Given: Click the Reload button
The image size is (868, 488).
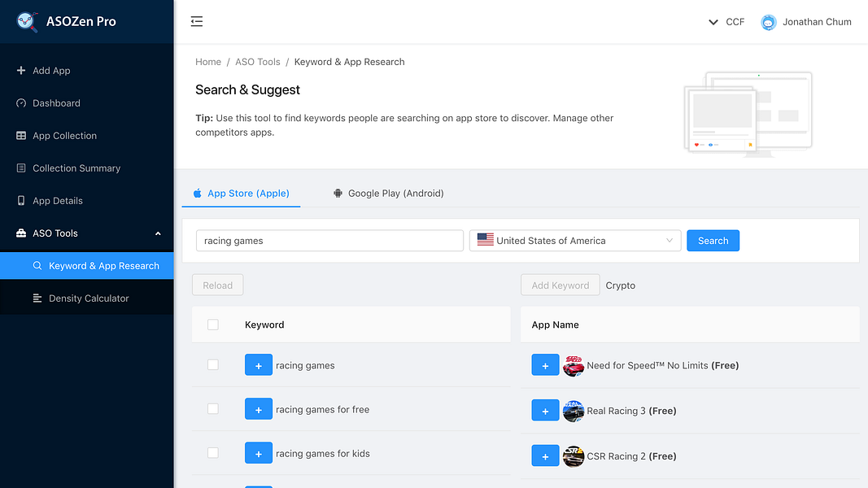Looking at the screenshot, I should pos(217,285).
